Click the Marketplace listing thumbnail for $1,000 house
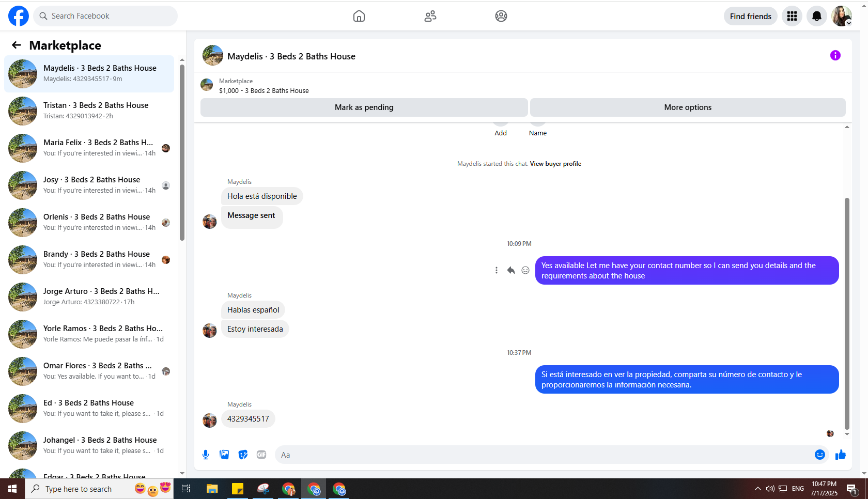Viewport: 868px width, 499px height. tap(207, 85)
